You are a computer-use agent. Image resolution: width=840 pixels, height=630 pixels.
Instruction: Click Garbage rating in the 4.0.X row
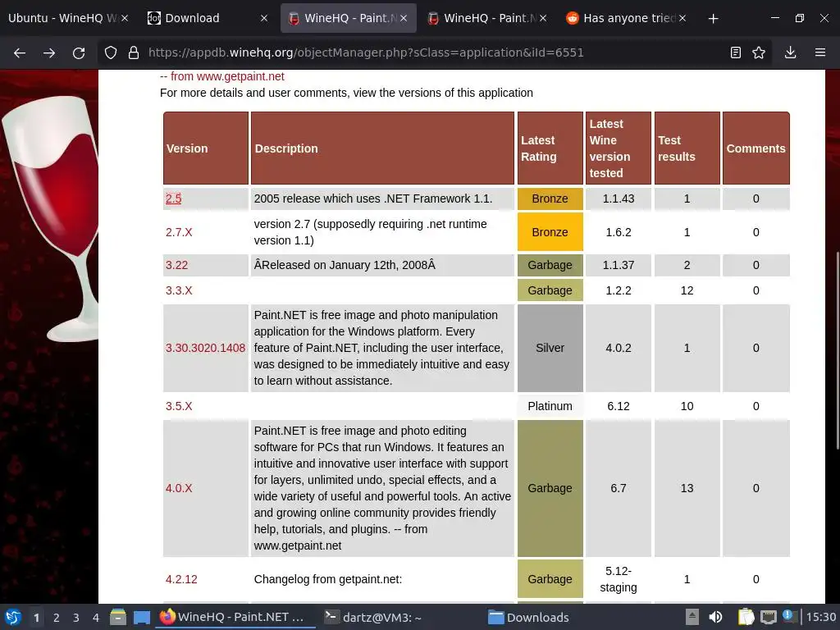(x=550, y=489)
